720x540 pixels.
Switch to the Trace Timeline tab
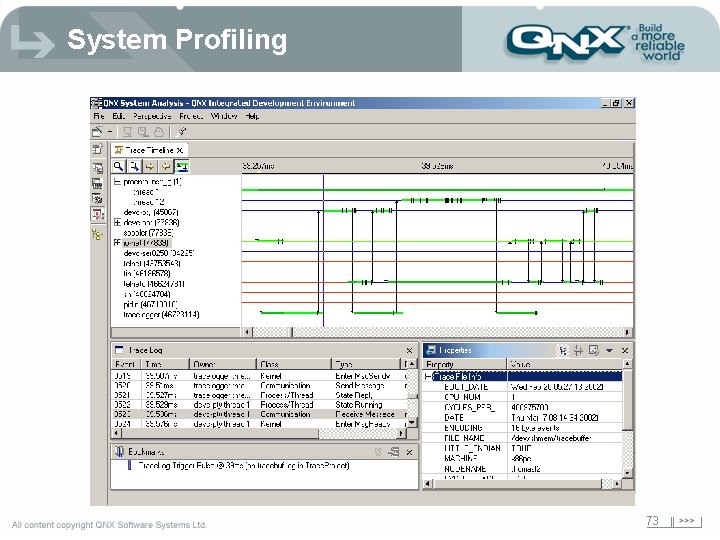[x=149, y=150]
